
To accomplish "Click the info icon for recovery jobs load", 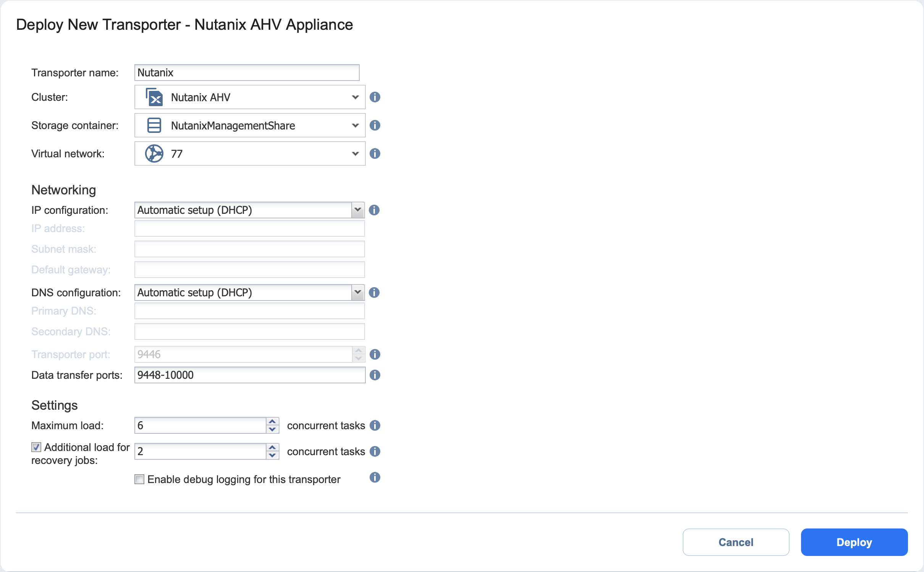I will point(375,451).
